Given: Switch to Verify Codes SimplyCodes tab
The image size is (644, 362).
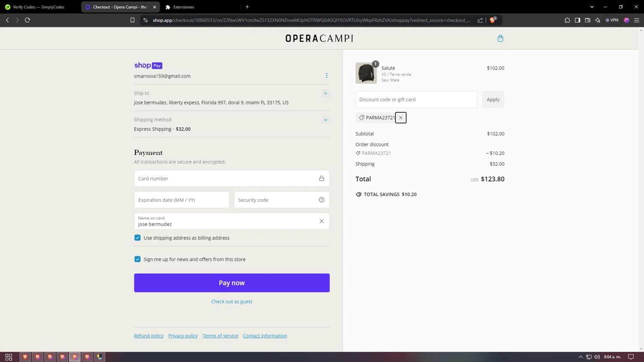Looking at the screenshot, I should point(39,7).
